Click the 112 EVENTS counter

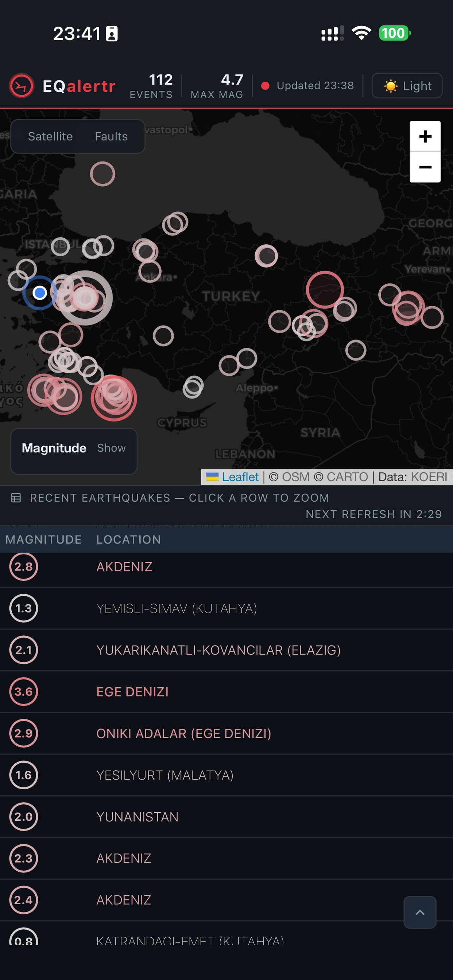(151, 86)
